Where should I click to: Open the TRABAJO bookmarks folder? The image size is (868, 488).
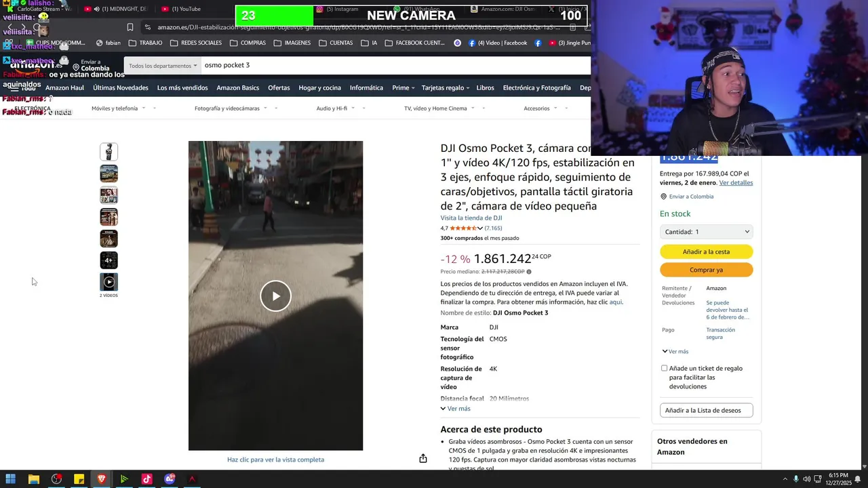point(145,43)
